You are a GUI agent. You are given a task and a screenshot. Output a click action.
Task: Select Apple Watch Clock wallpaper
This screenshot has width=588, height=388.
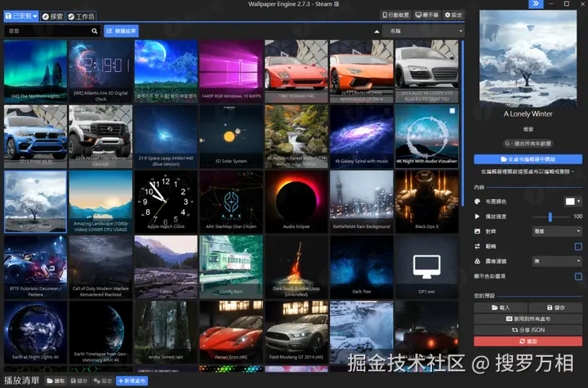(x=166, y=202)
